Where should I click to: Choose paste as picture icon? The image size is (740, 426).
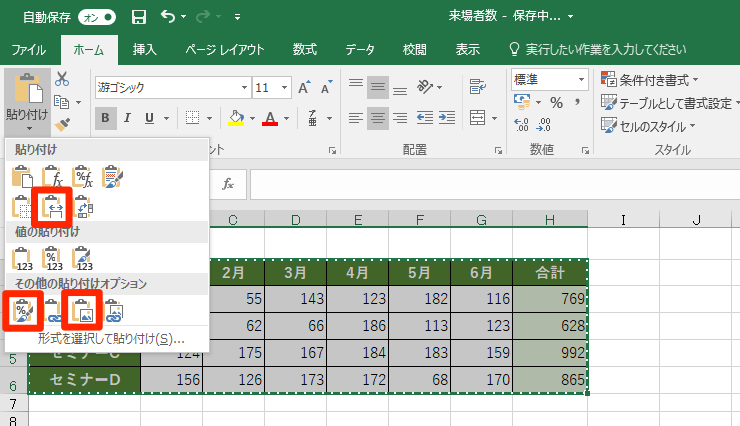(x=82, y=311)
